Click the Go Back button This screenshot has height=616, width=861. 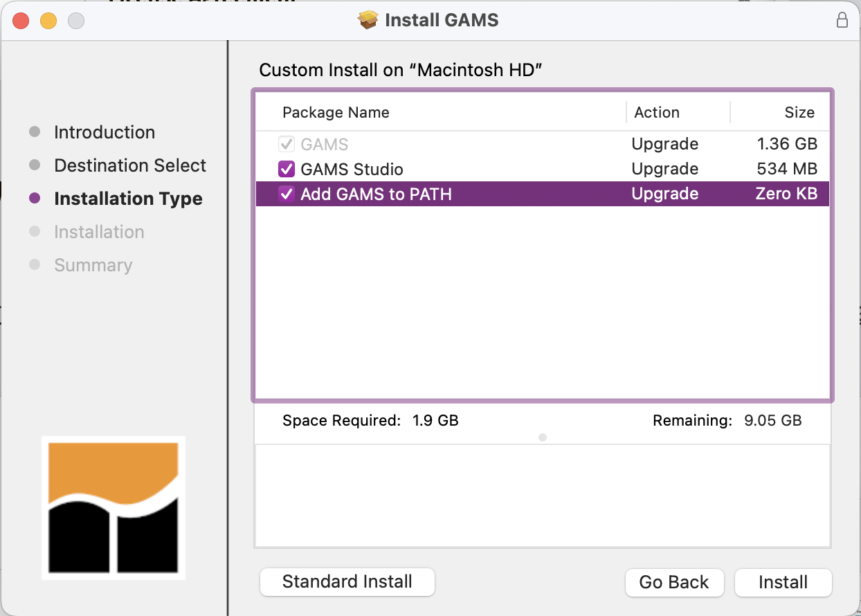[x=674, y=582]
